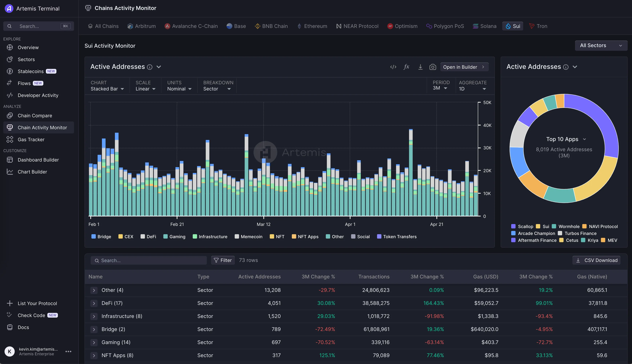Toggle the Infrastructure series in chart legend

(210, 237)
